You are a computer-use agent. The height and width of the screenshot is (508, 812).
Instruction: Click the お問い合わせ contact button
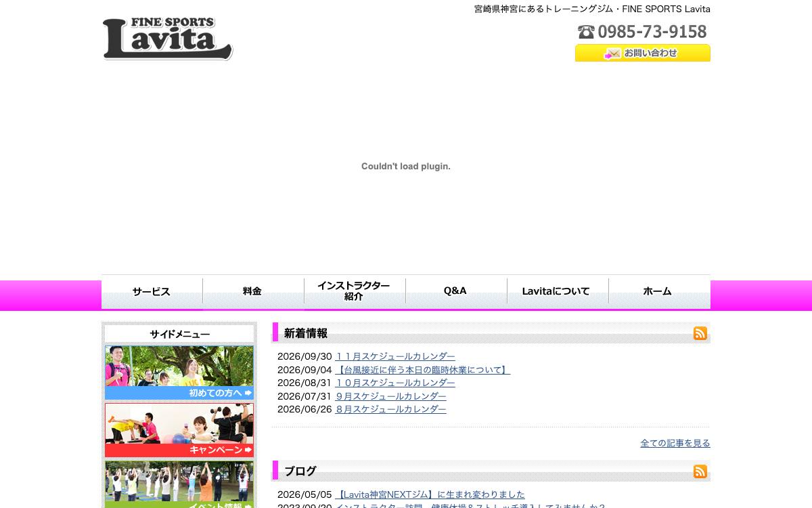click(642, 53)
